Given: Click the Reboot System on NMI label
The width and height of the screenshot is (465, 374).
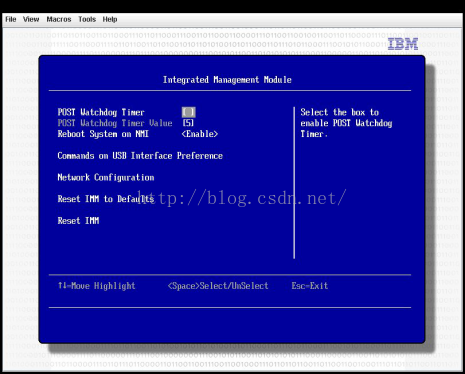Looking at the screenshot, I should (103, 134).
